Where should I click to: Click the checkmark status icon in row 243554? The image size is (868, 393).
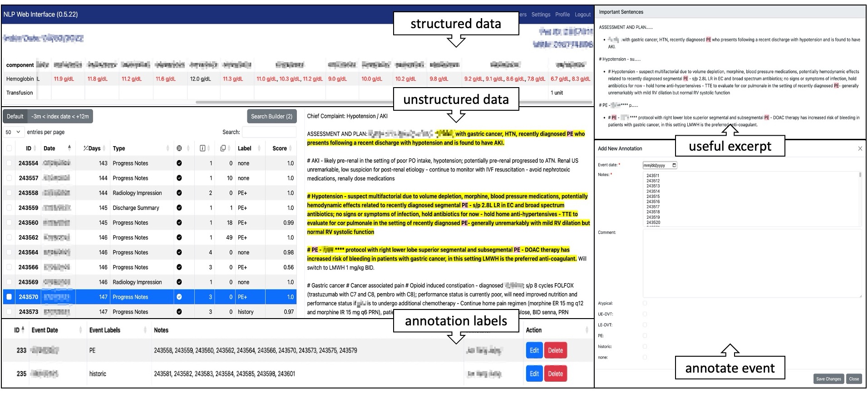coord(179,163)
